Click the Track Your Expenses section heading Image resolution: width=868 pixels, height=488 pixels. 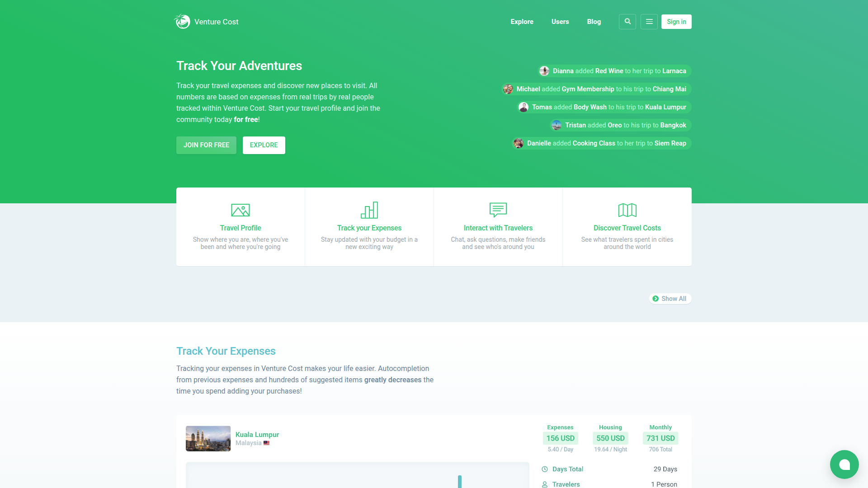point(226,351)
